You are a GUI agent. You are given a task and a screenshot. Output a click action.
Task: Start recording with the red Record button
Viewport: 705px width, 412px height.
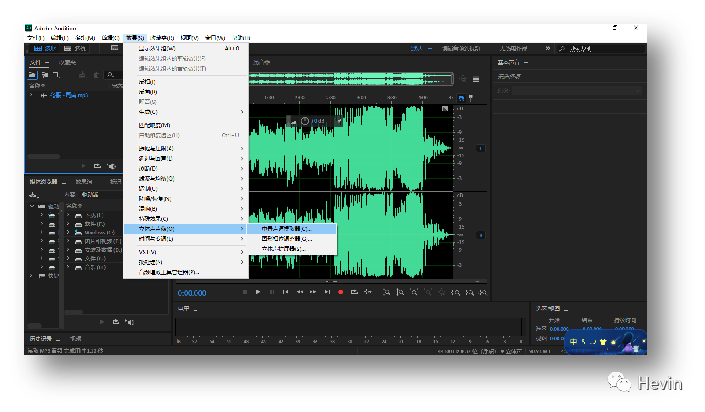[340, 292]
